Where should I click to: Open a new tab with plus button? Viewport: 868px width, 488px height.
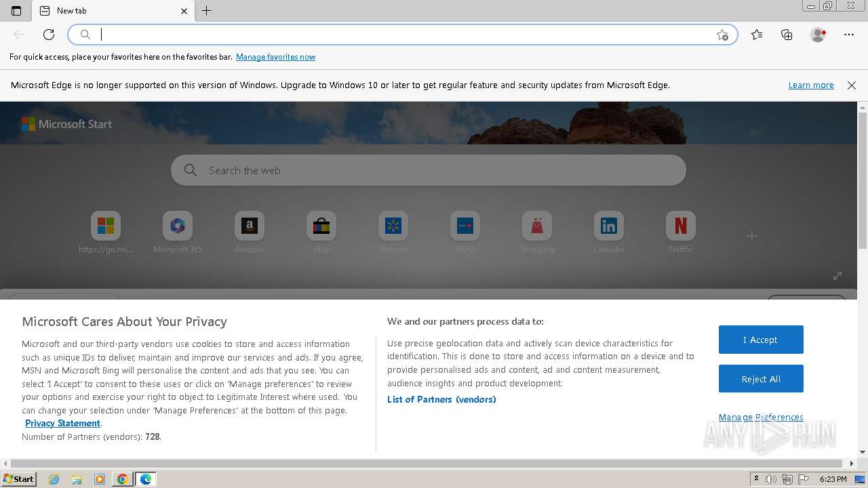(207, 11)
